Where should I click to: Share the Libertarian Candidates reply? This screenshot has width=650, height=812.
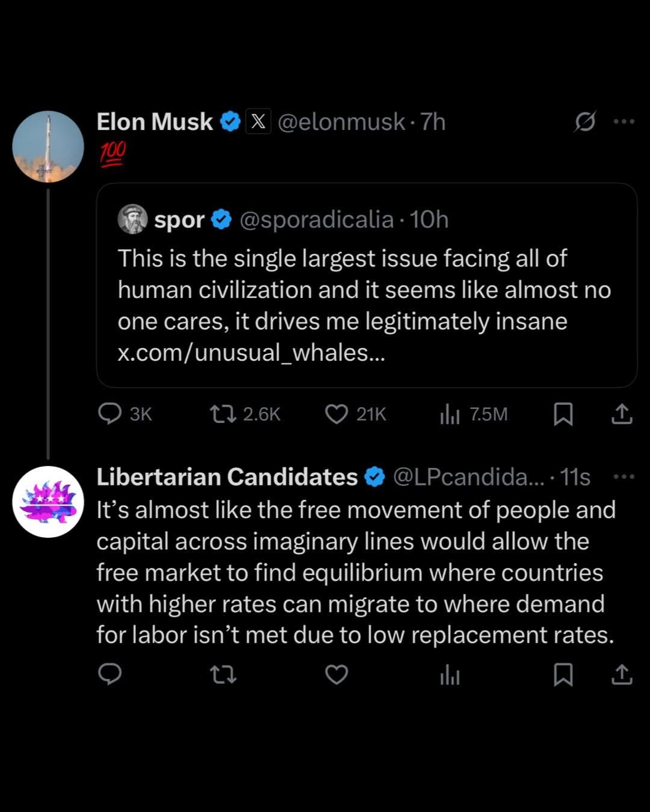click(622, 675)
